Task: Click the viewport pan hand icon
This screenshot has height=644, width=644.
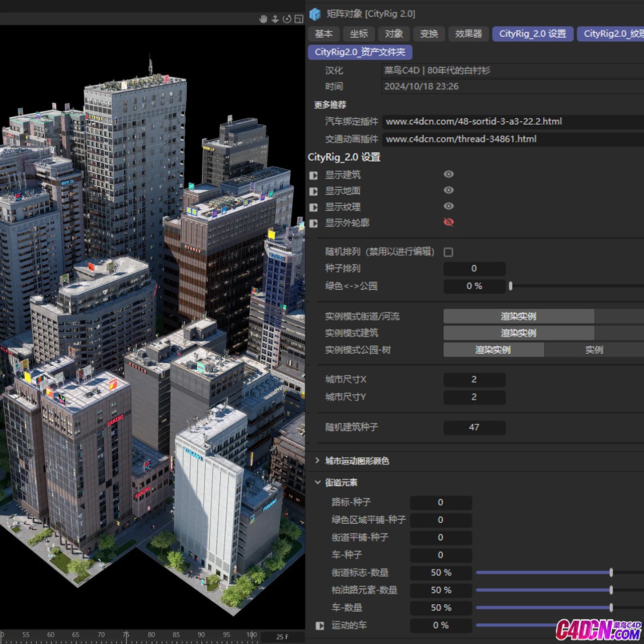Action: [263, 19]
